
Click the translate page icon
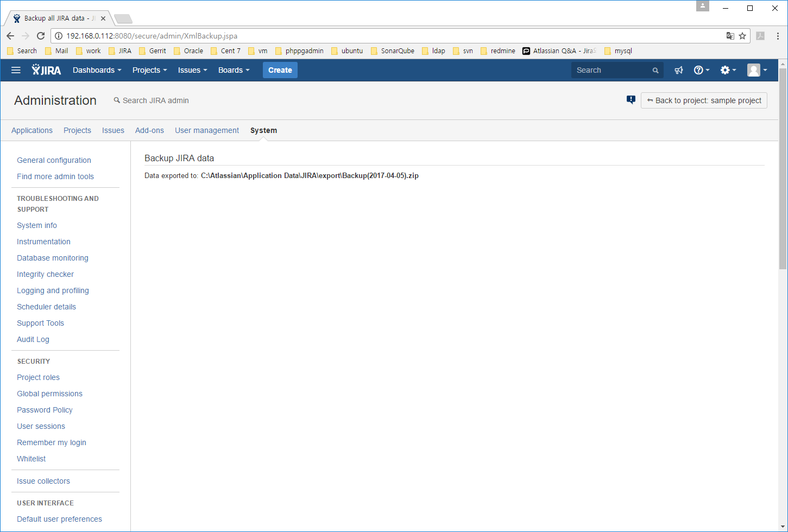coord(730,36)
